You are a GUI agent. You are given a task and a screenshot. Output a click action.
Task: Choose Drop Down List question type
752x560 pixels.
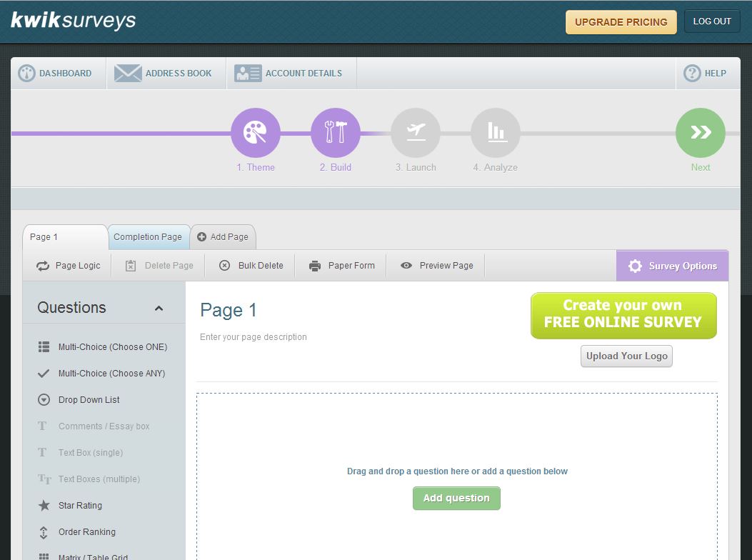coord(89,400)
